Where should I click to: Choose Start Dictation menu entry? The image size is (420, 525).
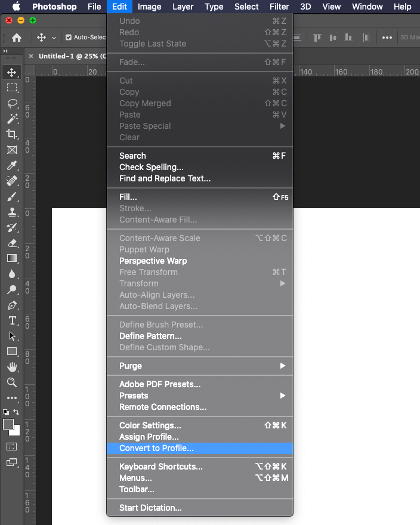click(x=200, y=508)
